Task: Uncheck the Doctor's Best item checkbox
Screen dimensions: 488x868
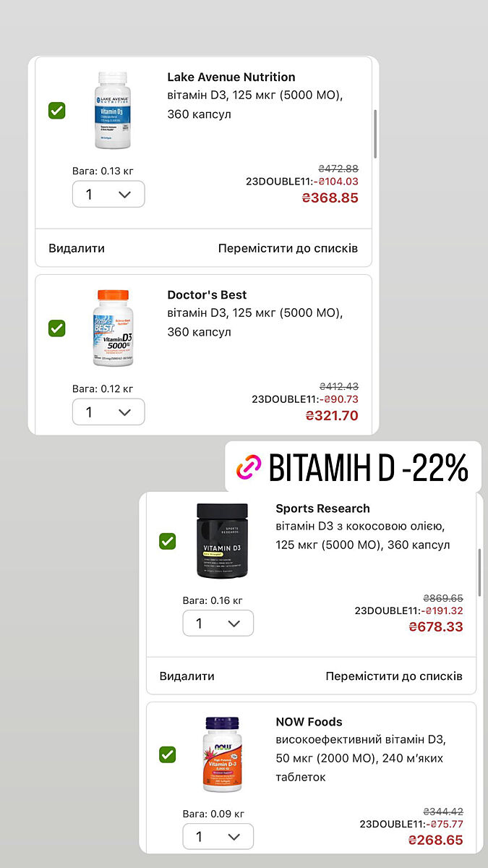Action: pyautogui.click(x=57, y=328)
